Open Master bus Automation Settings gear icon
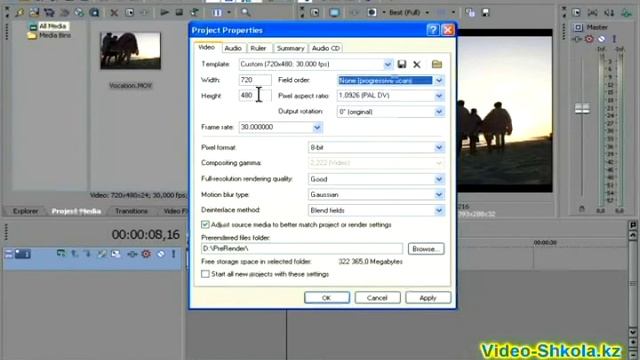 click(x=589, y=39)
